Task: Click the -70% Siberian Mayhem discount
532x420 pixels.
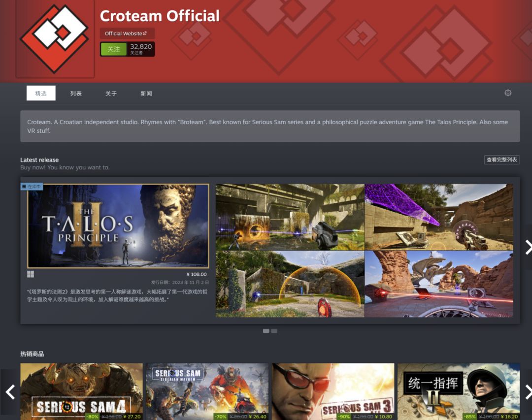Action: coord(221,417)
